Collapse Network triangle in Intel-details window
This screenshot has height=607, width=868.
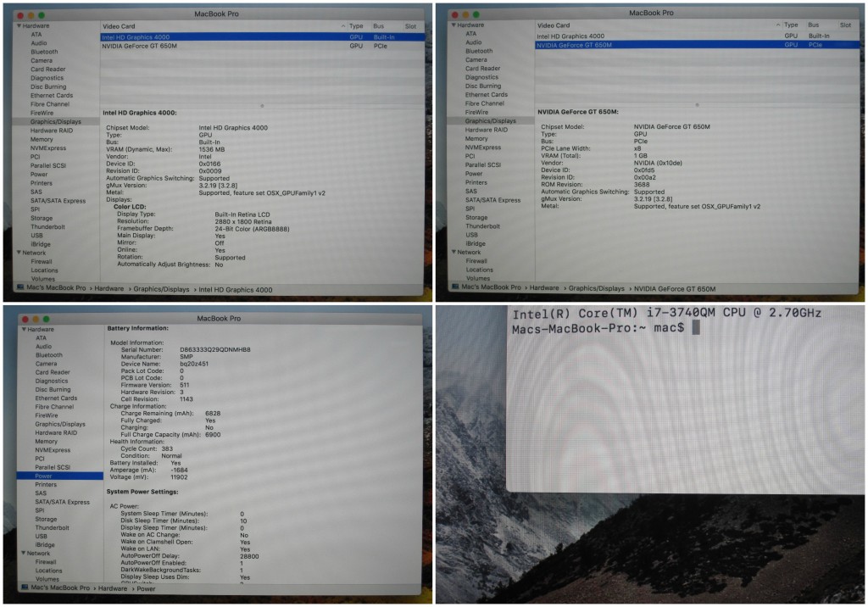tap(19, 253)
